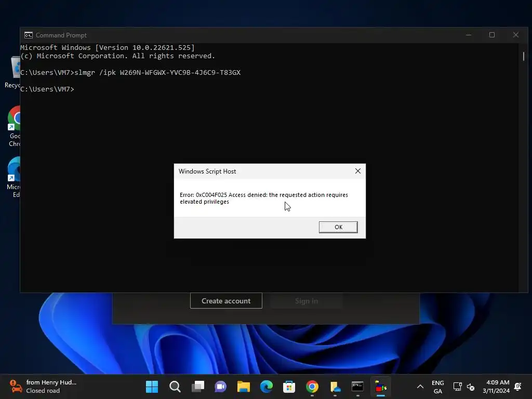Open the ENG GA language switcher
Screen dimensions: 532x399
pos(437,387)
